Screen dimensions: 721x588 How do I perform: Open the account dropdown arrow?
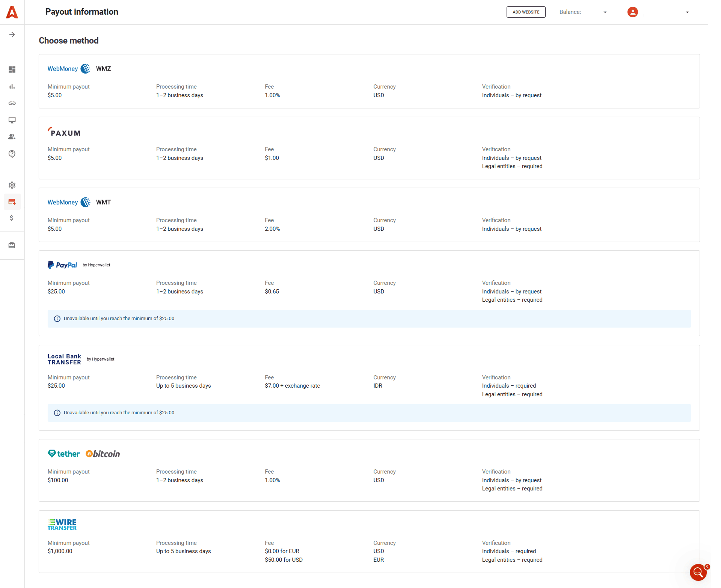tap(687, 12)
